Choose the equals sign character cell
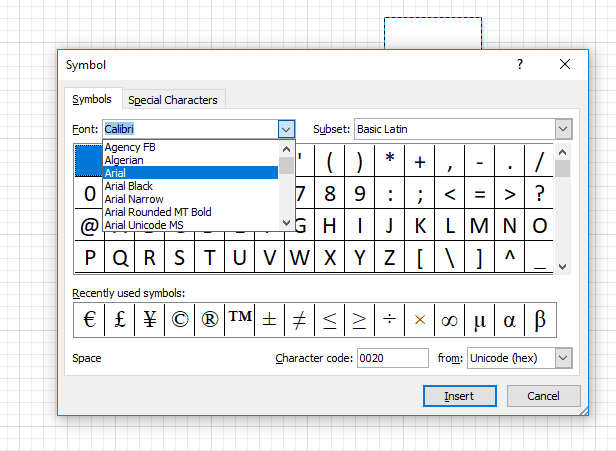Screen dimensions: 616x451 point(480,193)
